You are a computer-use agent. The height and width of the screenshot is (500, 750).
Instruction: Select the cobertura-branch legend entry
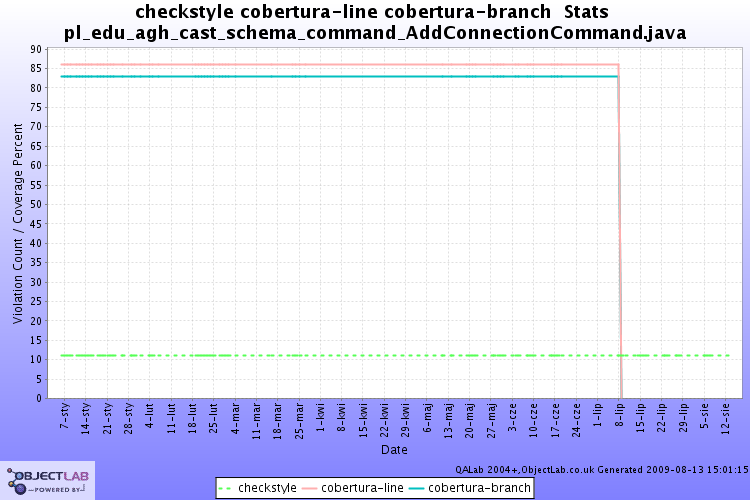(470, 488)
